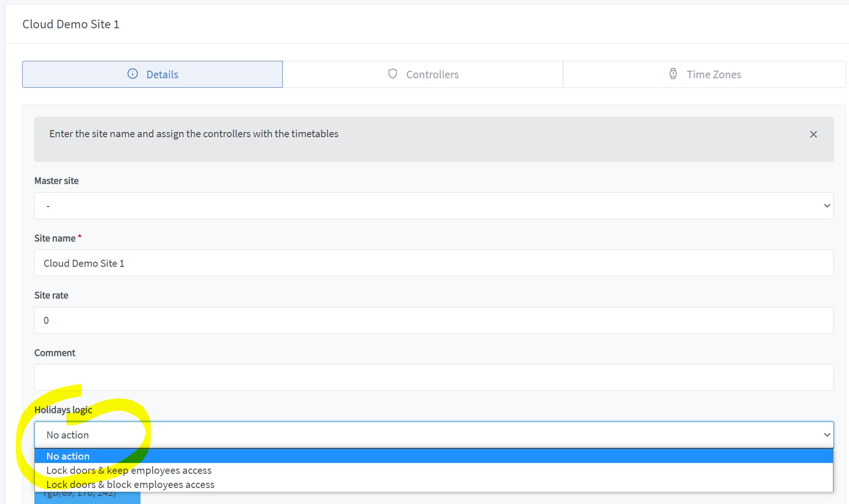Click into the Site rate field

click(434, 321)
